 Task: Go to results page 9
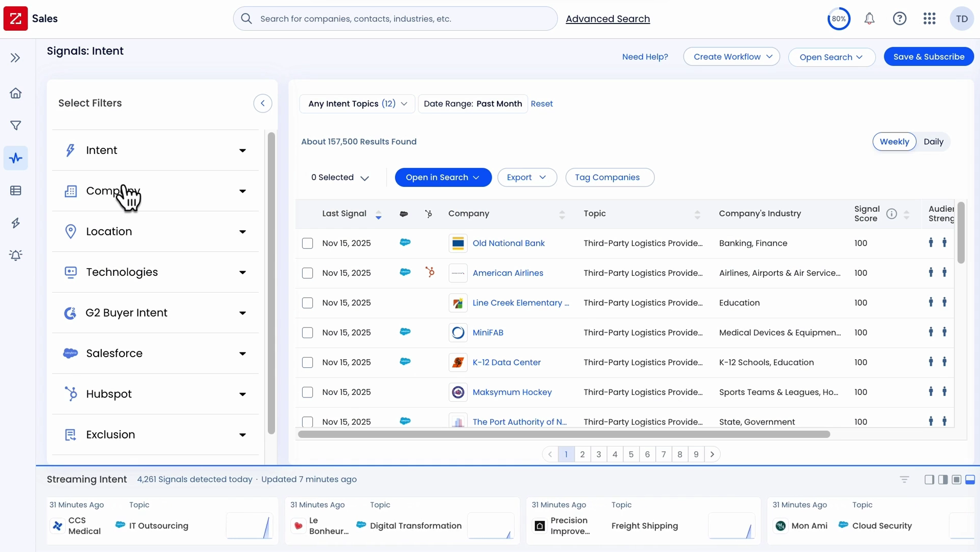click(x=696, y=454)
